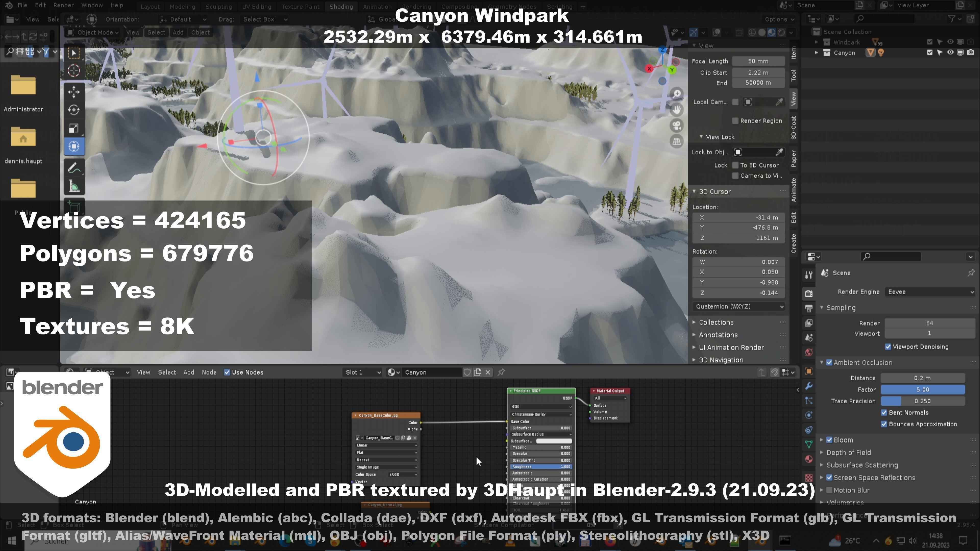Enable Motion Blur checkbox
The image size is (980, 551).
[829, 491]
